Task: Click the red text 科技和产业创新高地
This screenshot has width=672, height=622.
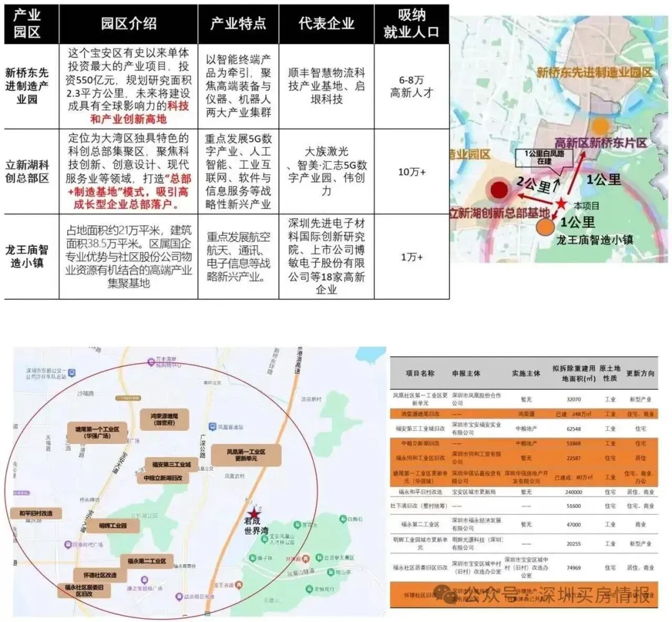Action: pyautogui.click(x=139, y=113)
